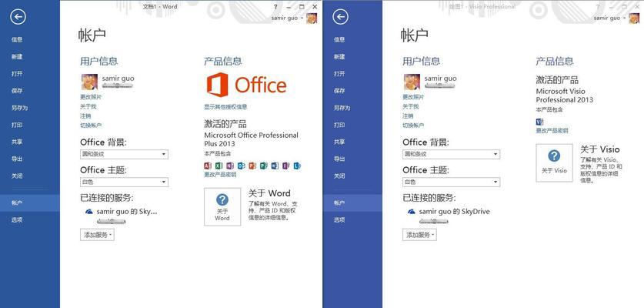Click the 帐户 heading in the Word window
The image size is (644, 308).
(x=92, y=35)
